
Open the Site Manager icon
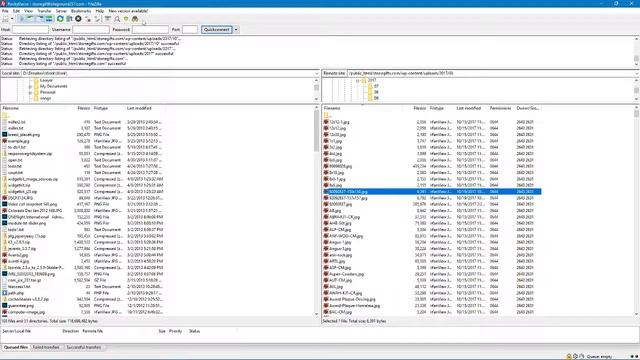point(5,19)
